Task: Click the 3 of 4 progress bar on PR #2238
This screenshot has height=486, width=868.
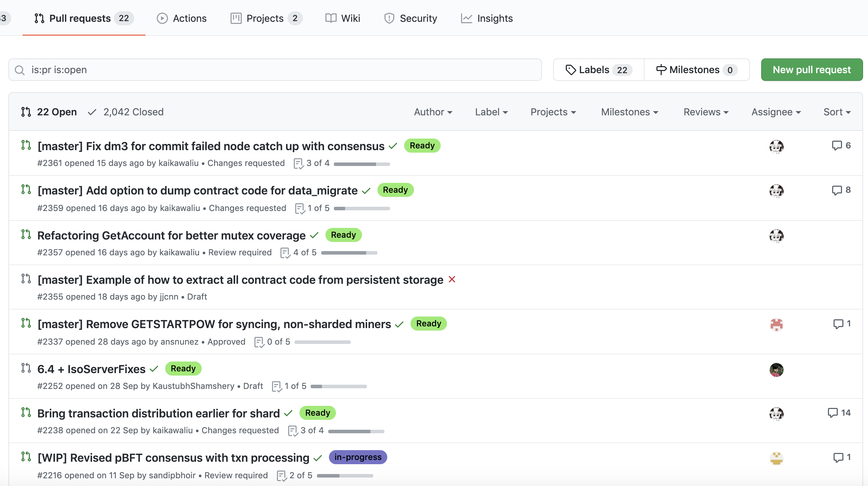Action: click(x=356, y=431)
